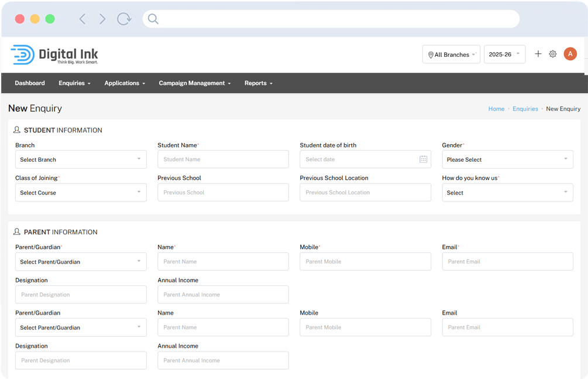
Task: Open the 2025-26 academic year dropdown
Action: [x=504, y=54]
